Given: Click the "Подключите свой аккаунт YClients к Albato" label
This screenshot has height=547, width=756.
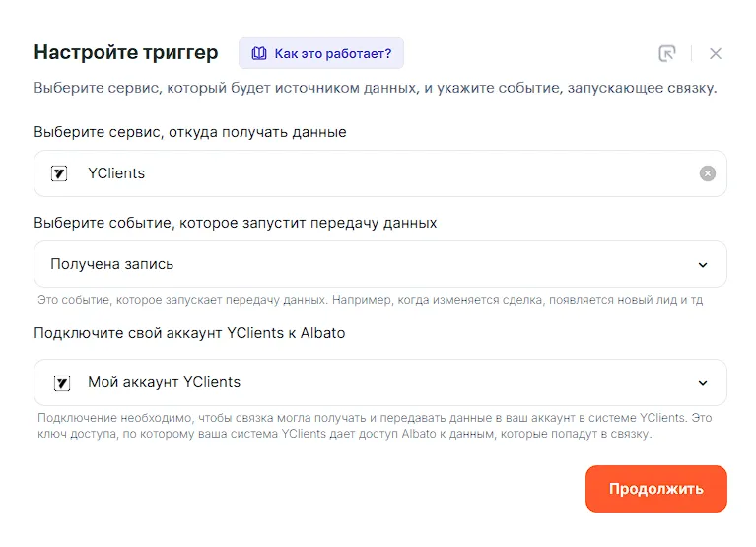Looking at the screenshot, I should (189, 333).
